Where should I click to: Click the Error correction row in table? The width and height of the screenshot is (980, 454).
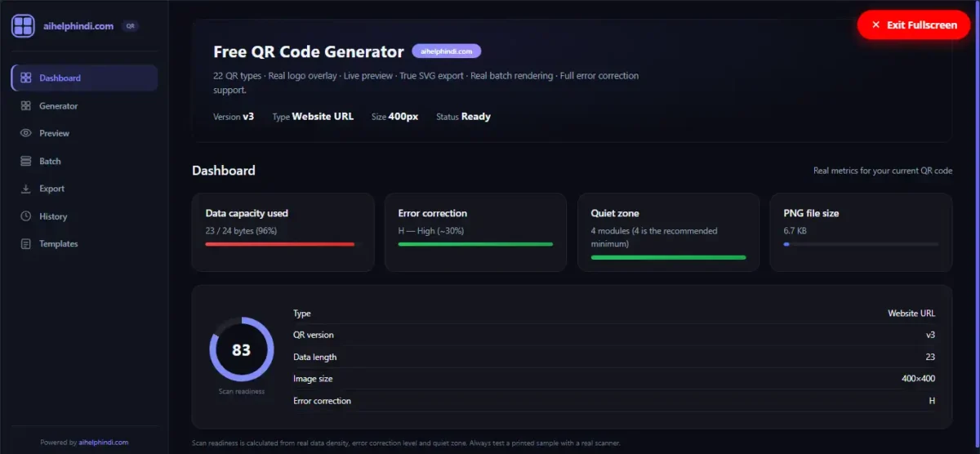(x=614, y=401)
